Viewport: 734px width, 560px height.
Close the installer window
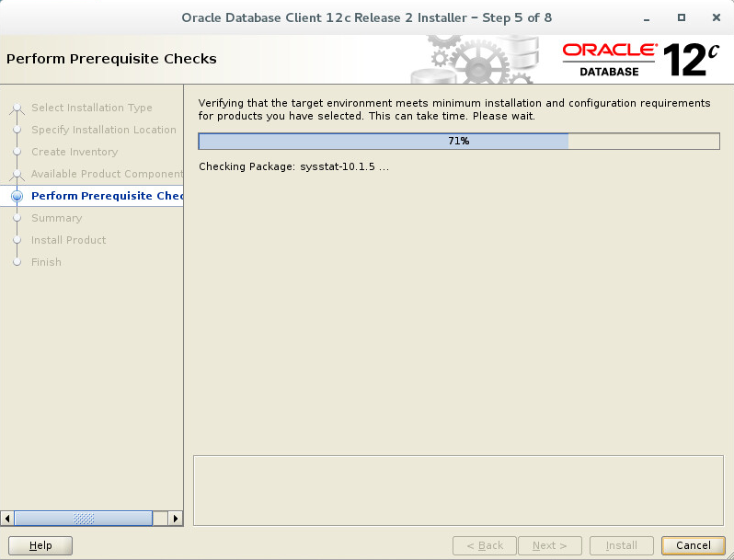click(x=717, y=17)
